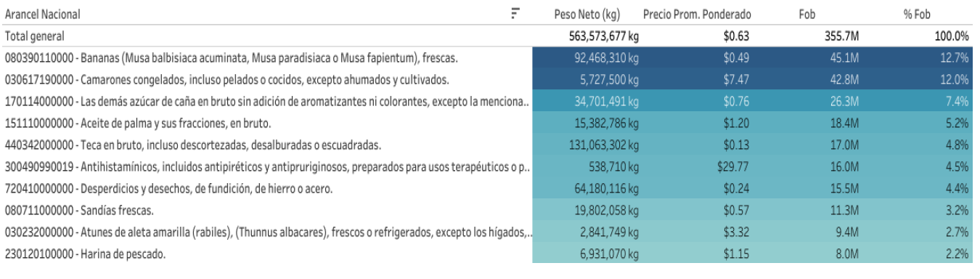Select the Arancel Nacional column header
Image resolution: width=980 pixels, height=279 pixels.
(x=43, y=13)
